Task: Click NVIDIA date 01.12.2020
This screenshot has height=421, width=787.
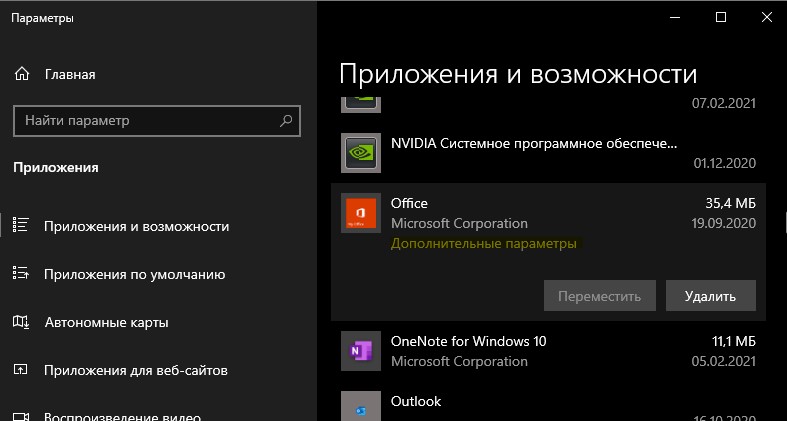Action: [725, 163]
